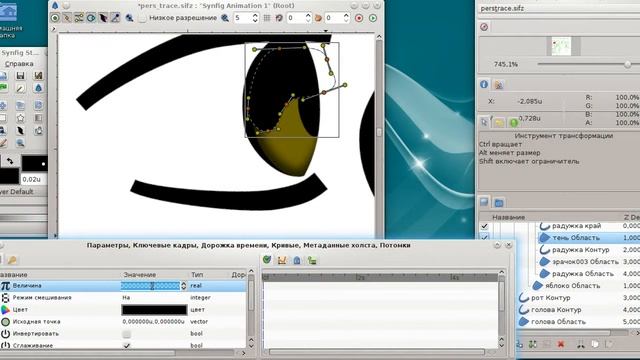Screen dimensions: 640x360
Task: Click the red X delete layer icon
Action: tap(561, 344)
